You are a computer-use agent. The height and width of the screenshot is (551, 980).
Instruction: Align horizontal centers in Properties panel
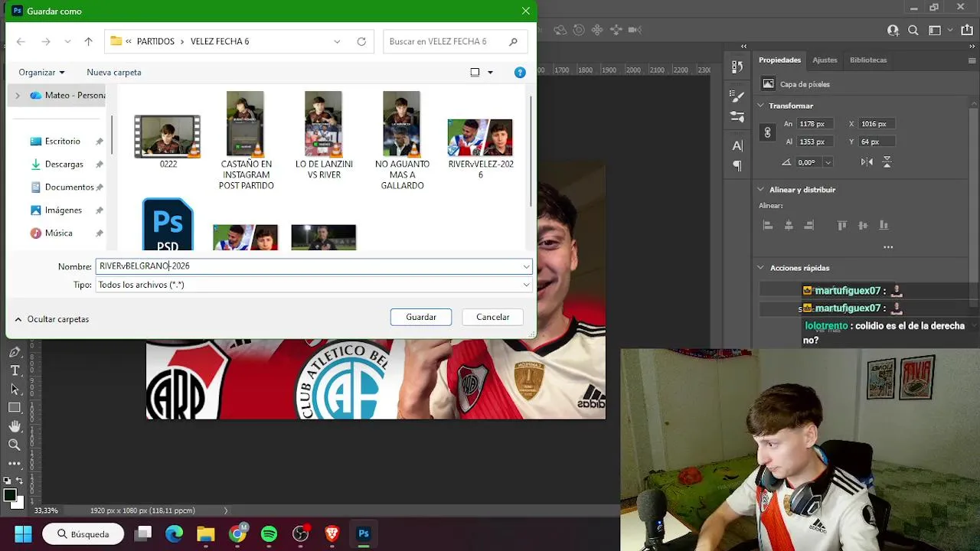pos(789,225)
